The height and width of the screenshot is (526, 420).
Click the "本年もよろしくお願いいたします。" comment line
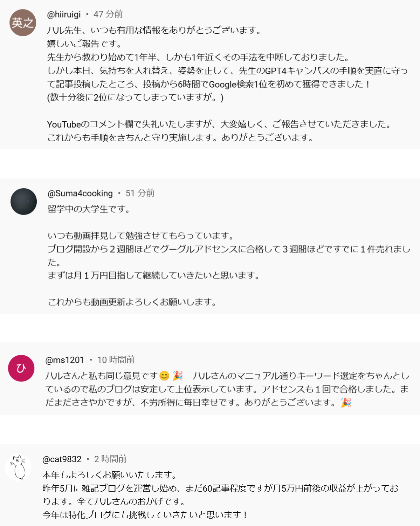pos(110,475)
